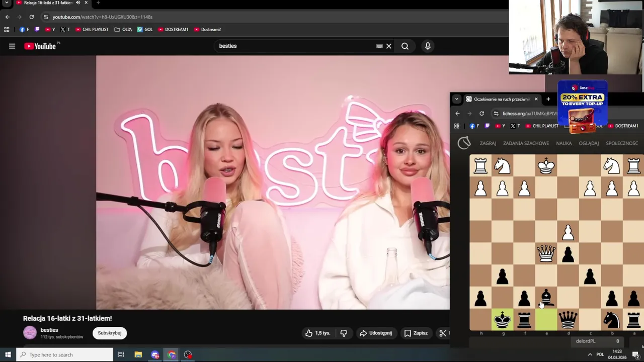Open the besties channel avatar
This screenshot has height=362, width=644.
click(30, 333)
